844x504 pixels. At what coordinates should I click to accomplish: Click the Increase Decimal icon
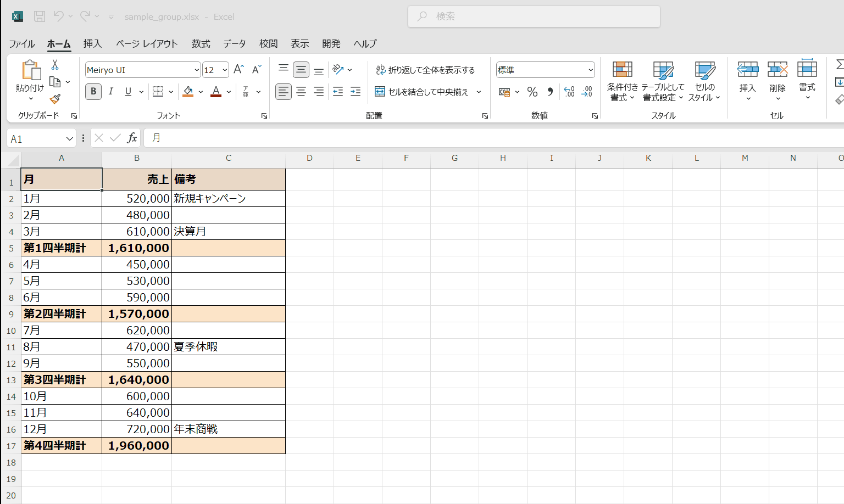pos(569,92)
